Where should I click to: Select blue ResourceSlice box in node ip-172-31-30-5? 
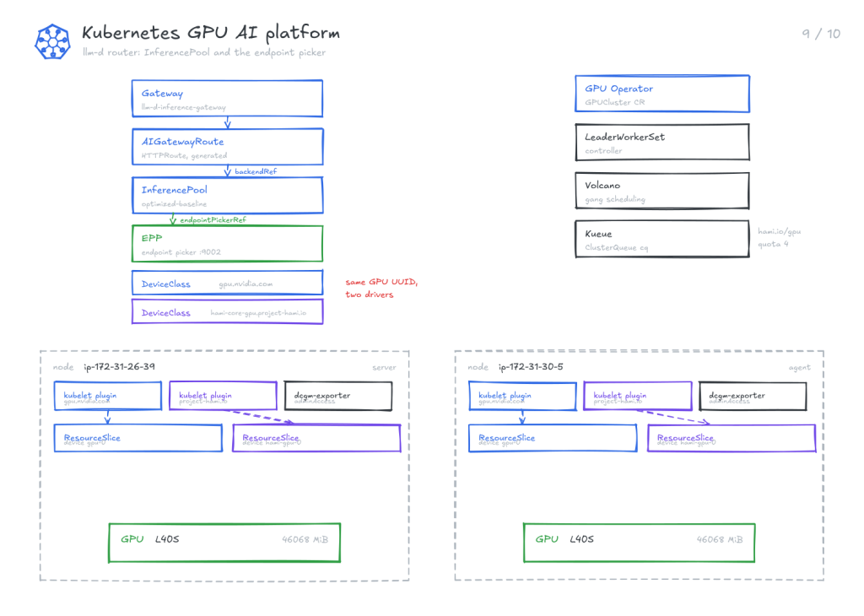point(553,438)
